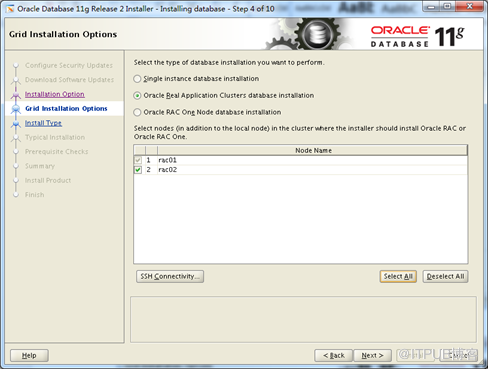Click the Install Product step text

tap(48, 180)
